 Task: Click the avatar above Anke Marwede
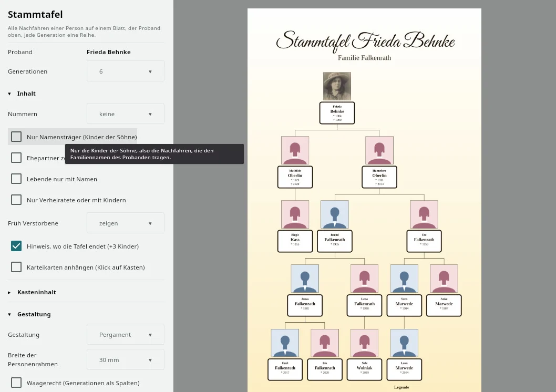tap(444, 278)
